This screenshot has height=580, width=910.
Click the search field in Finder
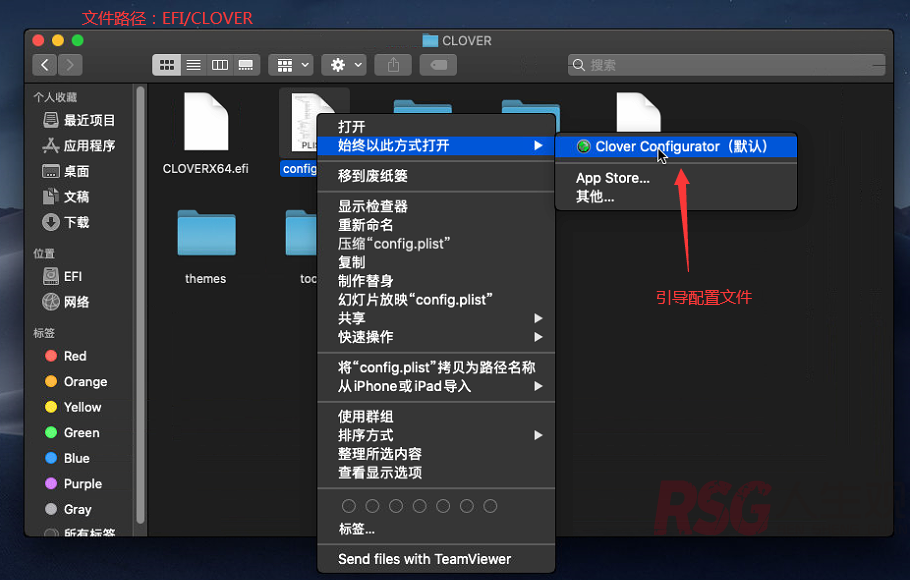pos(727,65)
